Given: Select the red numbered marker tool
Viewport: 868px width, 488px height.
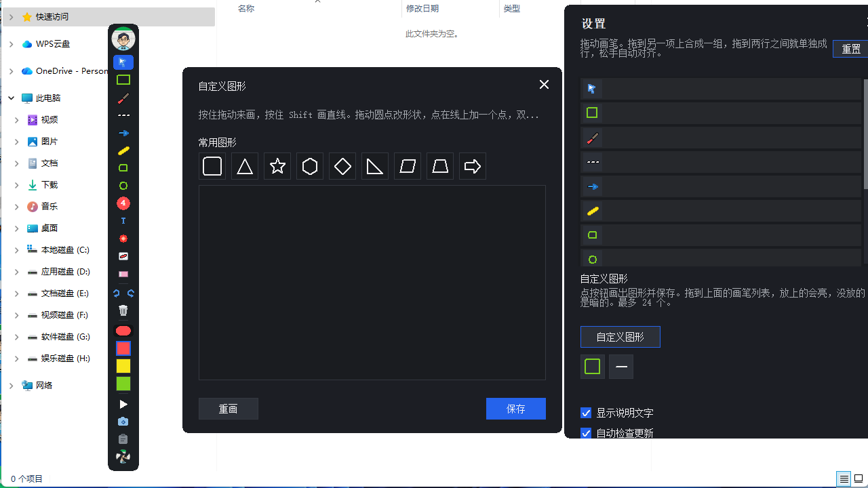Looking at the screenshot, I should 123,203.
